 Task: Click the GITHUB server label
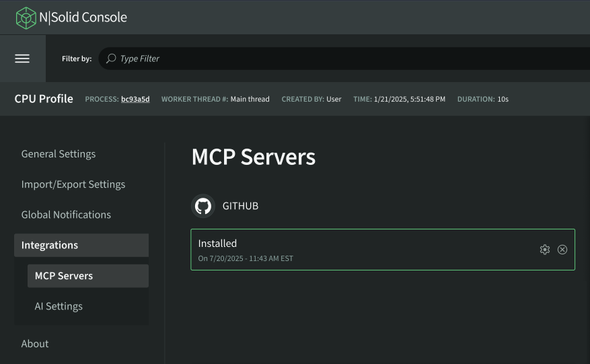click(240, 206)
